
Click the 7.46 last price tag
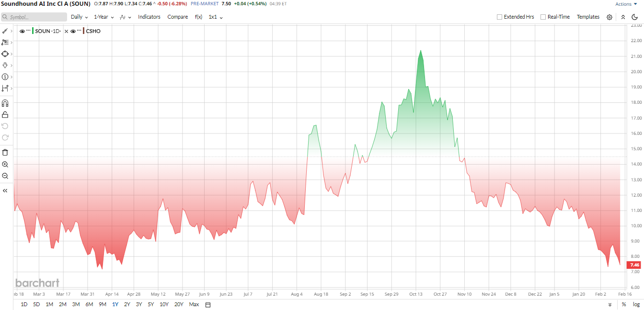tap(634, 265)
